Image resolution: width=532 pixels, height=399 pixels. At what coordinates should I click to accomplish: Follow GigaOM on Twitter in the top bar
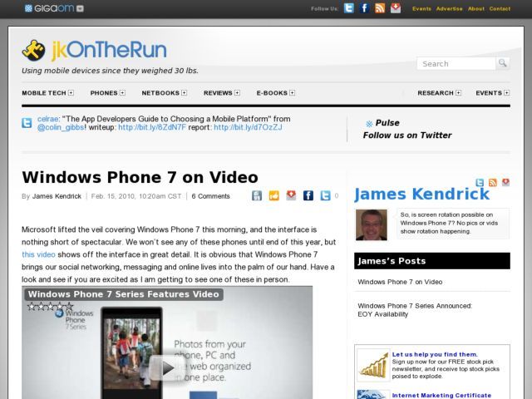tap(349, 8)
